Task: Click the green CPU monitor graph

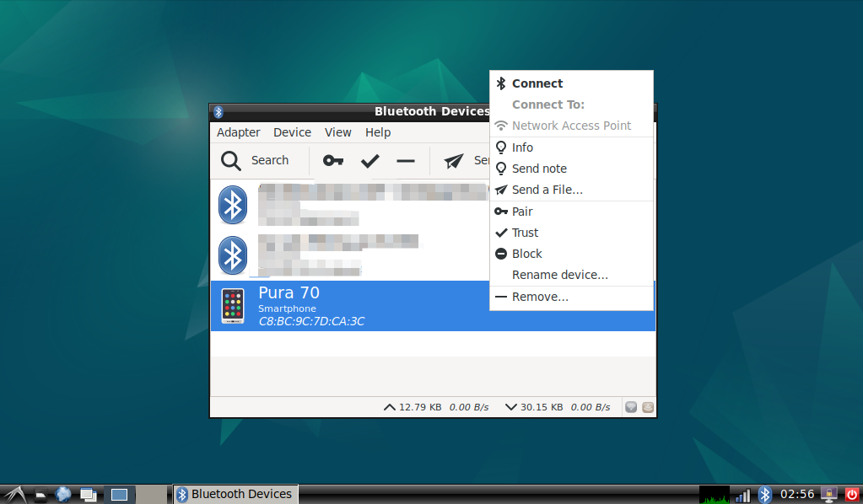Action: click(x=715, y=495)
